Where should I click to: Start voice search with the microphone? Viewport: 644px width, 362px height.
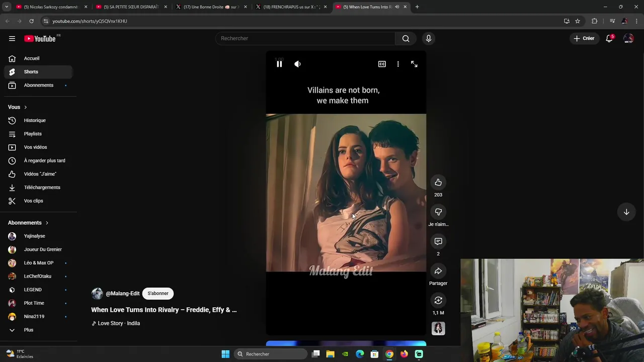pos(429,38)
